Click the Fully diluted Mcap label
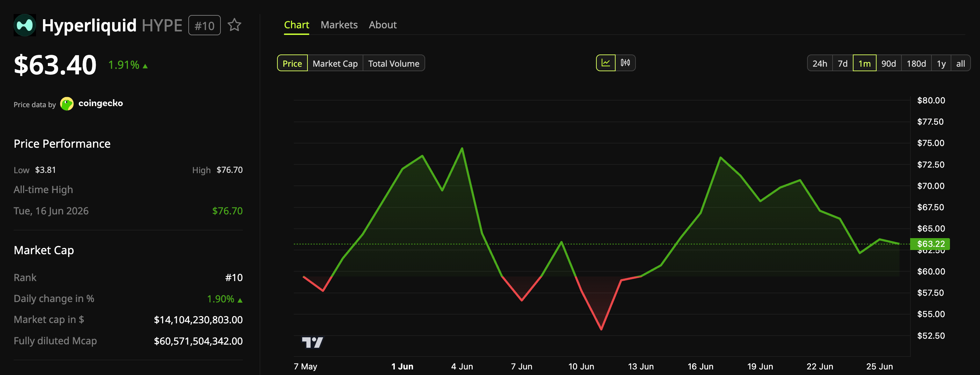This screenshot has height=375, width=980. click(55, 341)
